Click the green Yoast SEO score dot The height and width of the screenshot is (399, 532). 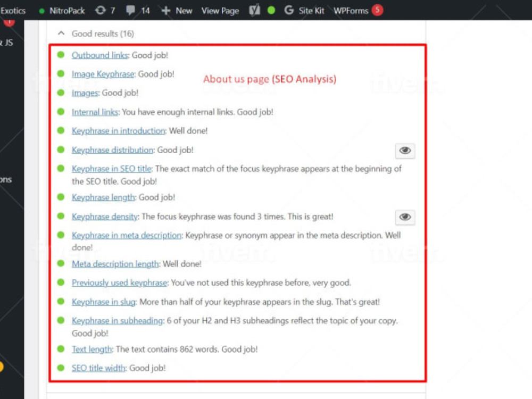coord(271,10)
